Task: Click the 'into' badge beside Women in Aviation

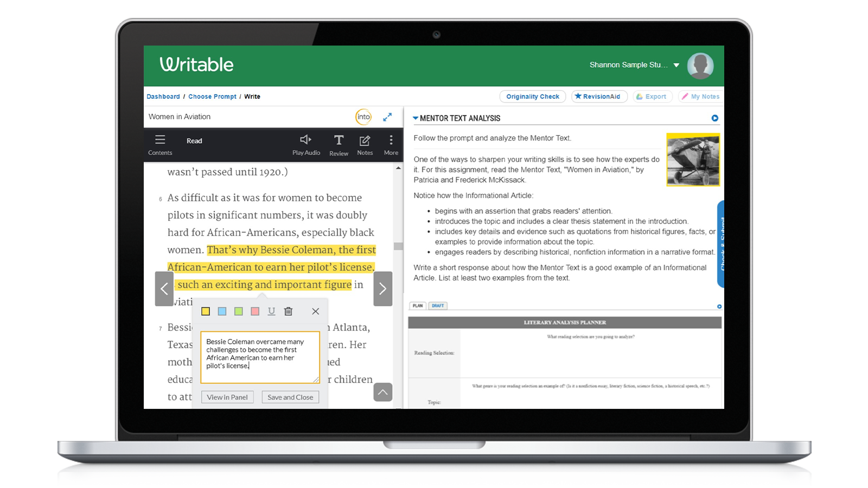Action: click(363, 117)
